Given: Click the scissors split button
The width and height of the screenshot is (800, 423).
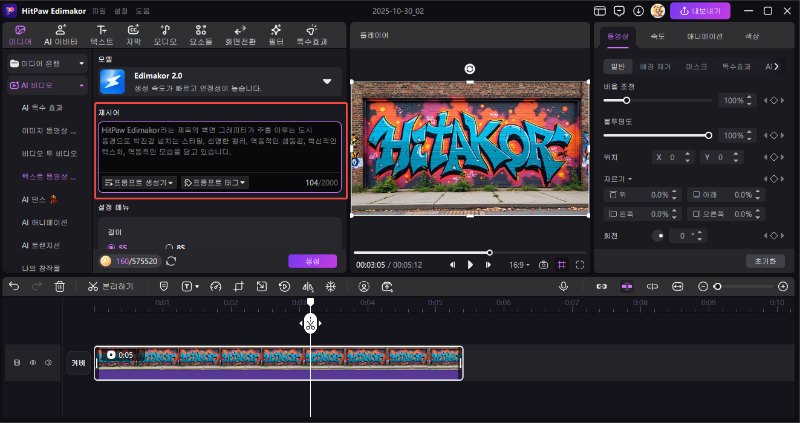Looking at the screenshot, I should pos(110,287).
